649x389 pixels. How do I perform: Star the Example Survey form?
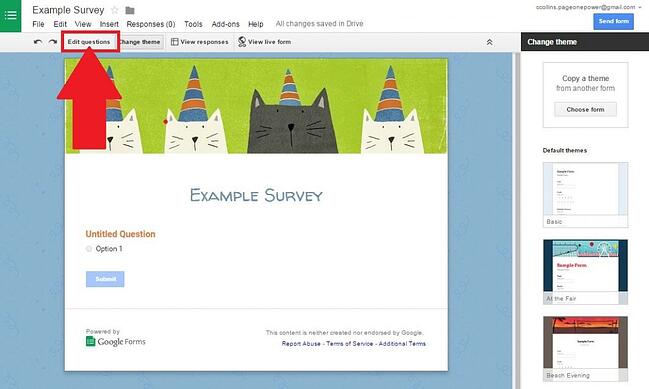click(x=115, y=10)
